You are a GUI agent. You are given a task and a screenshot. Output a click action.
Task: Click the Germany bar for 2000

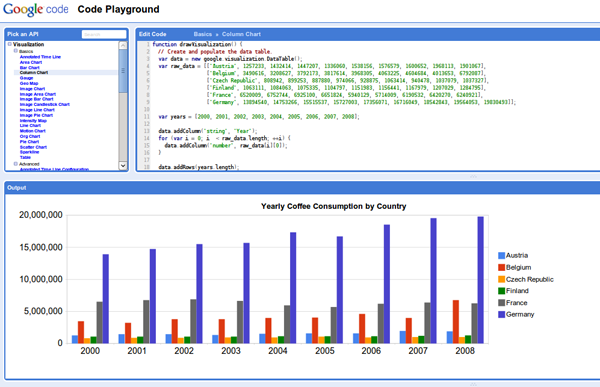pyautogui.click(x=106, y=299)
